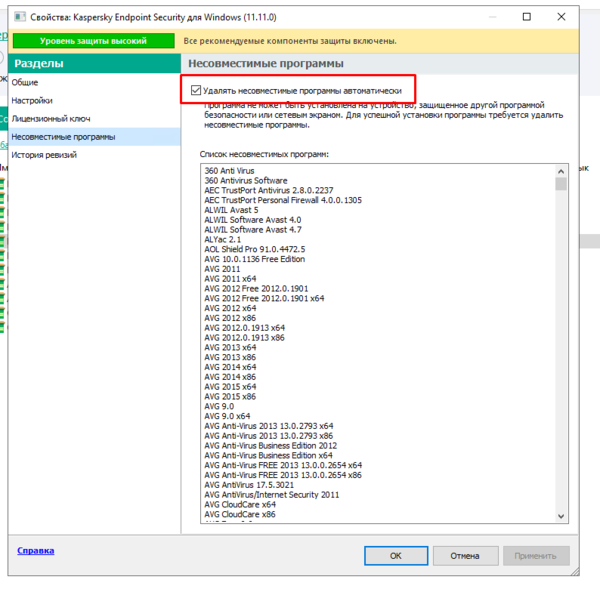
Task: Select 'AVG Anti-Virus FREE 2013 13.0.0.2654 x86'
Action: [283, 475]
